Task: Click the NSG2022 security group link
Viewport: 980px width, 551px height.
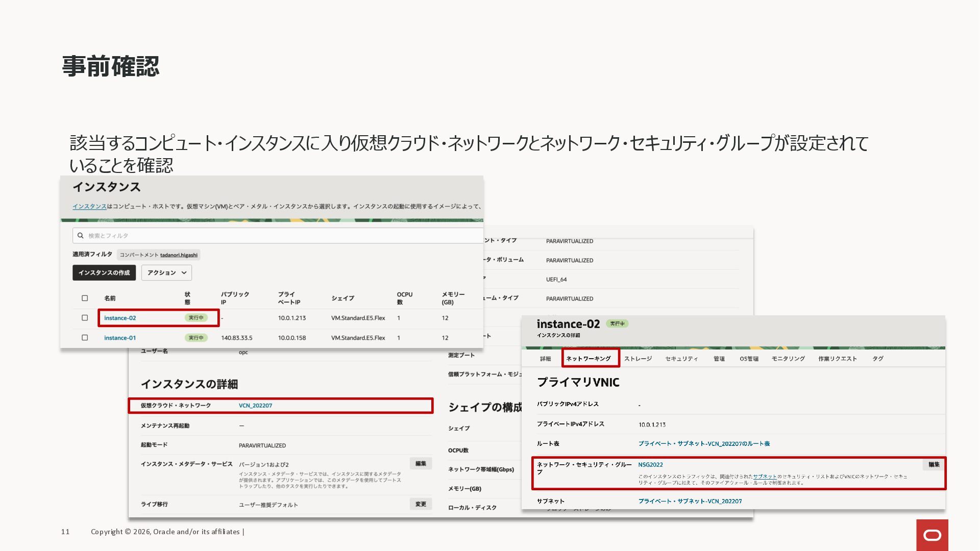Action: point(650,465)
